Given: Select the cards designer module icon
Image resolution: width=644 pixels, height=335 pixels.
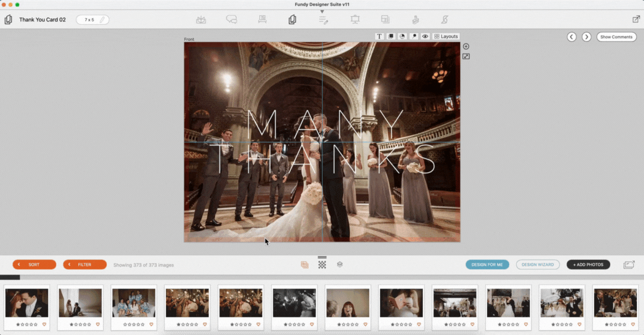Looking at the screenshot, I should [x=292, y=20].
